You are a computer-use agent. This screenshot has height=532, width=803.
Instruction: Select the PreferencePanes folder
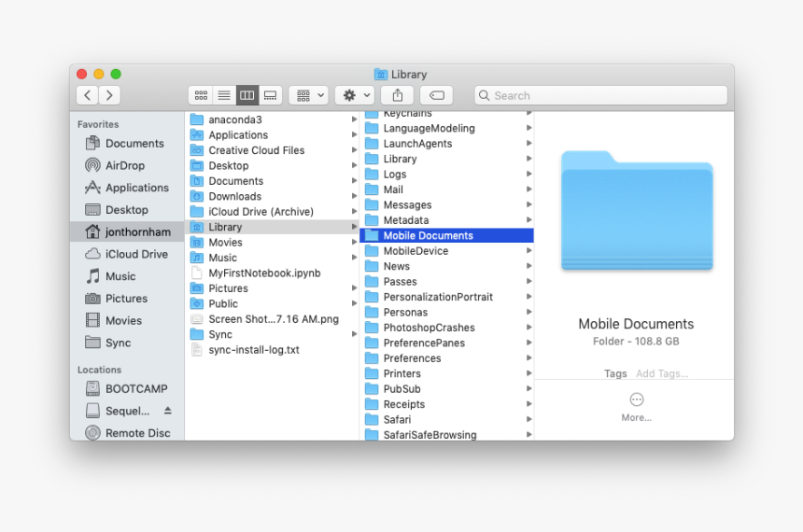446,343
